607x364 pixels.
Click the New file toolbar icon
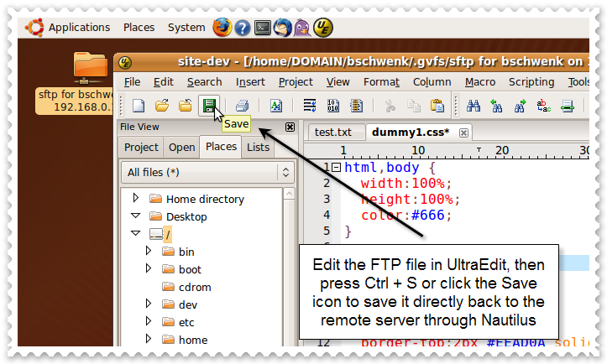point(139,105)
